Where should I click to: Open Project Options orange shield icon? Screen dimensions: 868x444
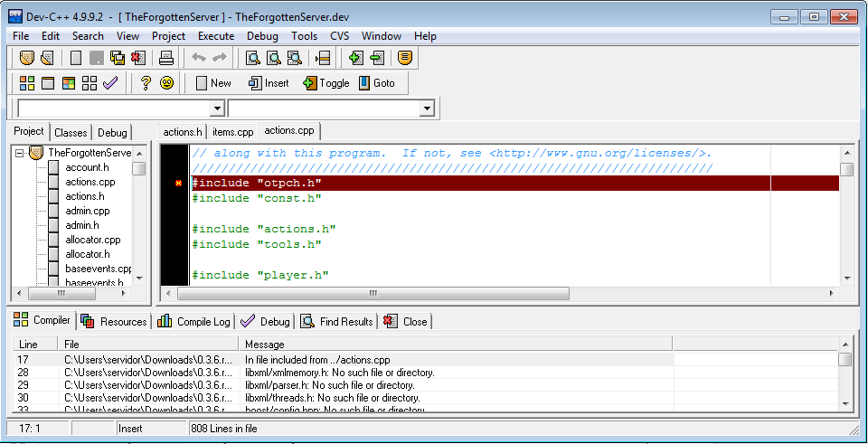point(406,58)
